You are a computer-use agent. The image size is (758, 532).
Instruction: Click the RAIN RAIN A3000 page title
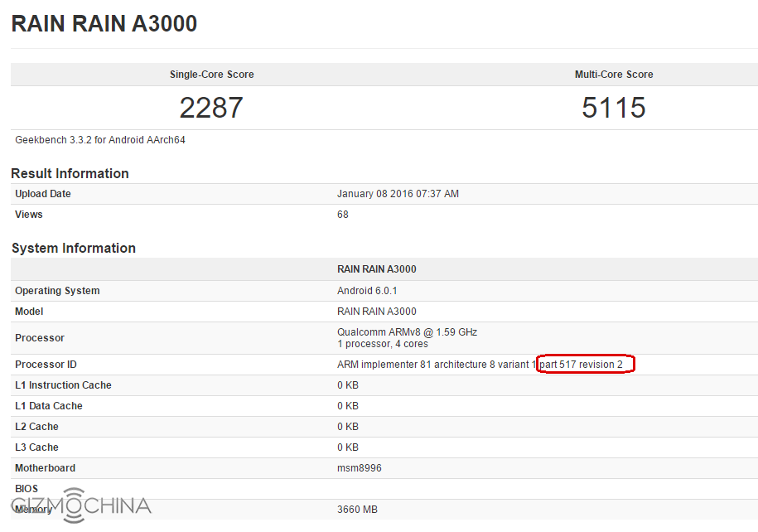(104, 24)
